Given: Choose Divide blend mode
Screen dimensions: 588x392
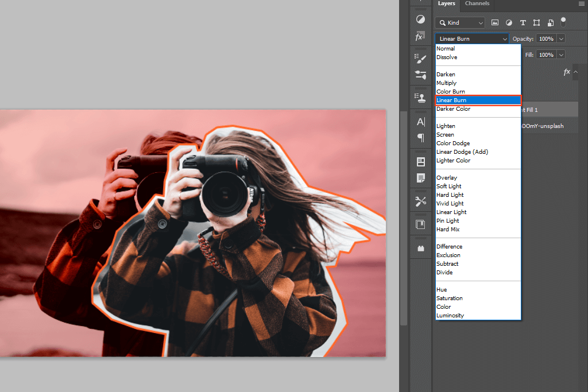Looking at the screenshot, I should 478,273.
